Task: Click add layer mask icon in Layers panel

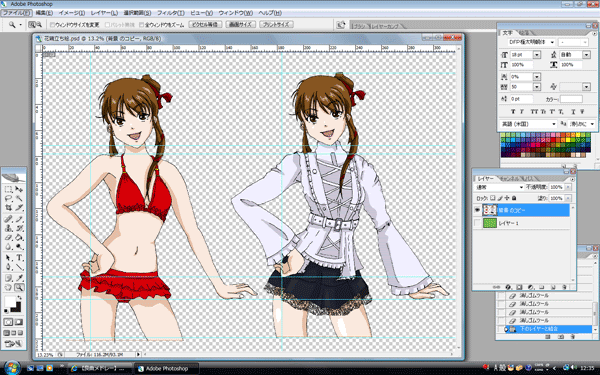Action: coord(519,287)
